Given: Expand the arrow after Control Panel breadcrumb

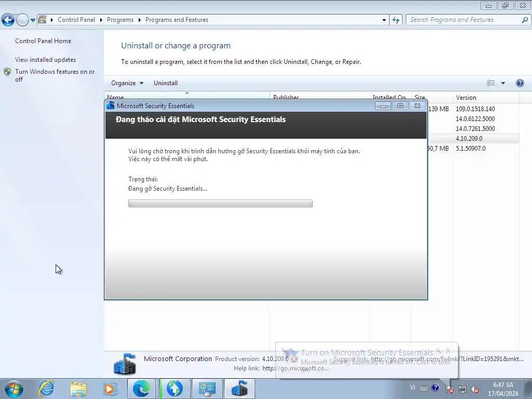Looking at the screenshot, I should (101, 20).
